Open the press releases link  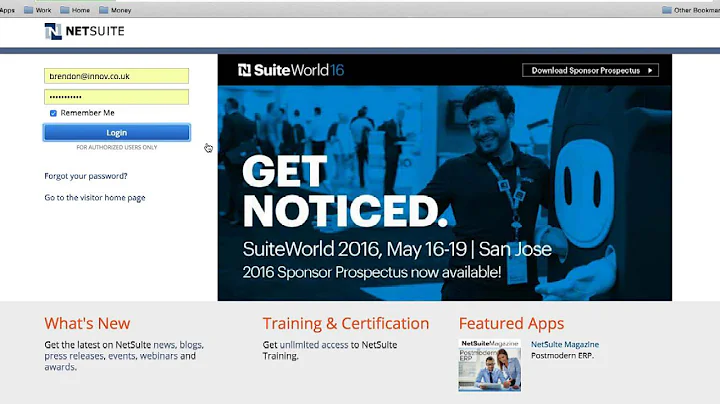[74, 356]
